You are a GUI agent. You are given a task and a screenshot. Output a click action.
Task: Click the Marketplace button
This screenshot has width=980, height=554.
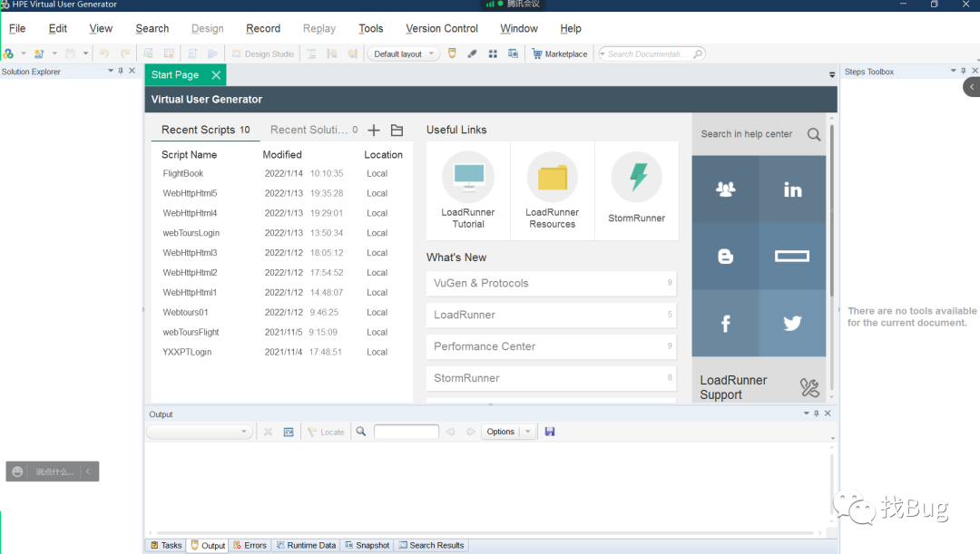coord(559,53)
